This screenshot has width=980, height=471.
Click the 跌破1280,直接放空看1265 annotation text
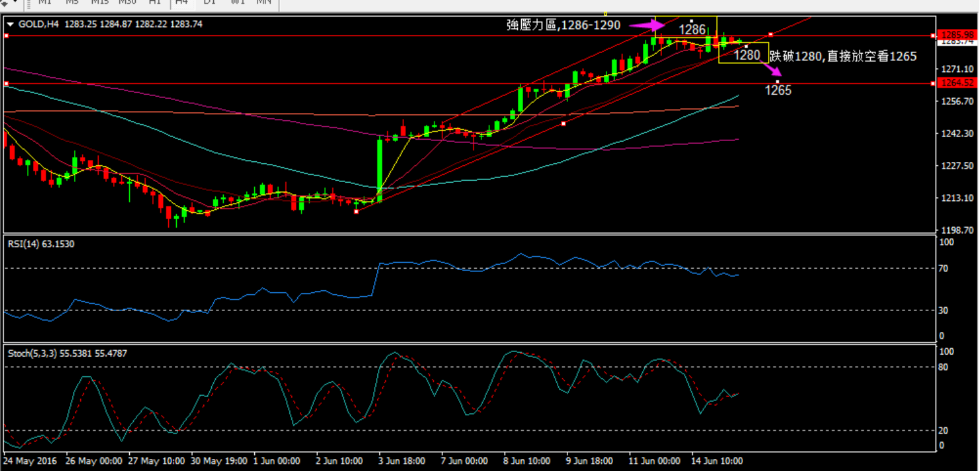[x=843, y=56]
